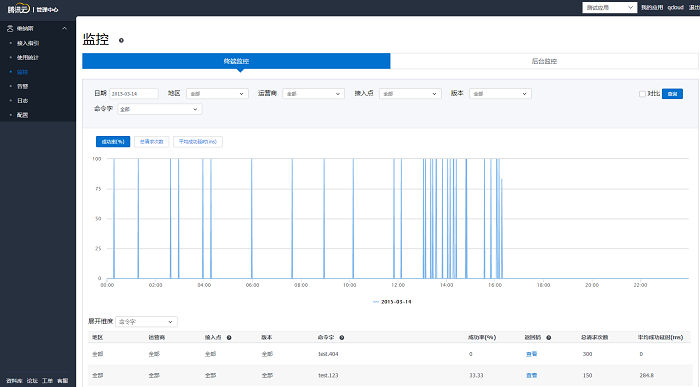Collapse the sidebar section with the chevron

point(64,28)
